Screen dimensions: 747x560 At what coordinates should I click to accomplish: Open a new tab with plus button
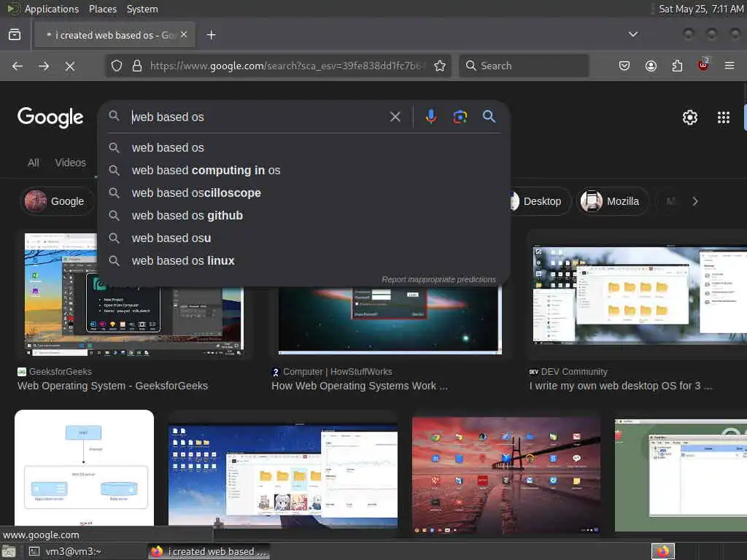pos(211,35)
